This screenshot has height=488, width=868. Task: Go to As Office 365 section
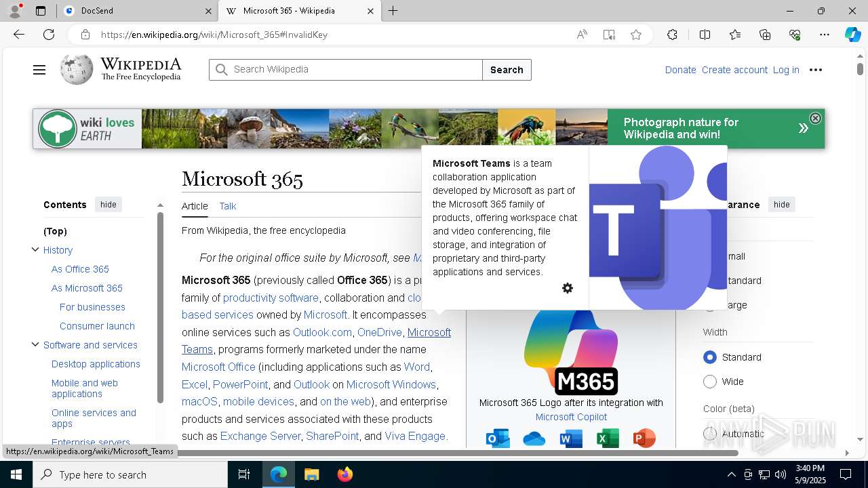80,269
